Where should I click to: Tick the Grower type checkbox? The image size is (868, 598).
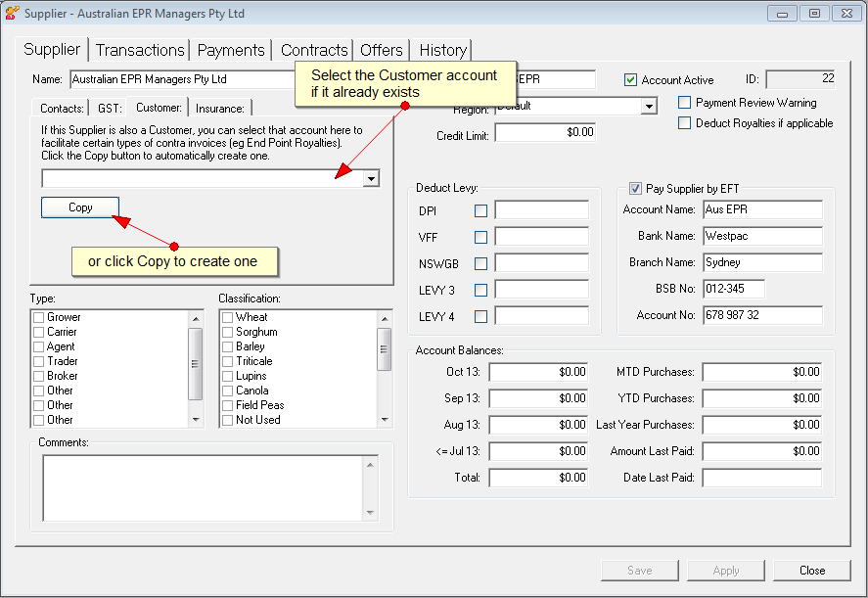coord(39,317)
